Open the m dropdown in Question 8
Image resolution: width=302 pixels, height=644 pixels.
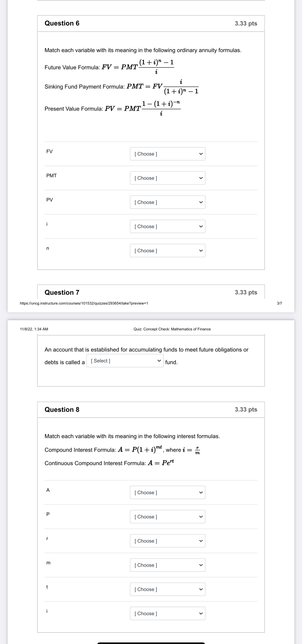(x=167, y=565)
